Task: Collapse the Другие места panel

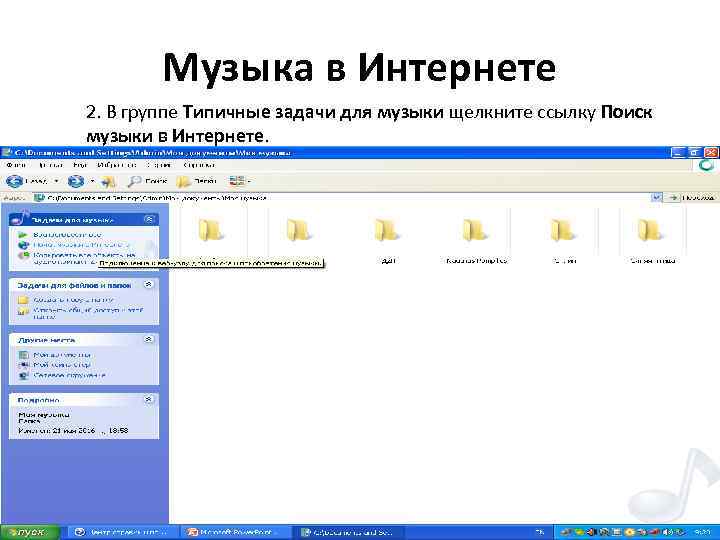Action: click(x=148, y=339)
